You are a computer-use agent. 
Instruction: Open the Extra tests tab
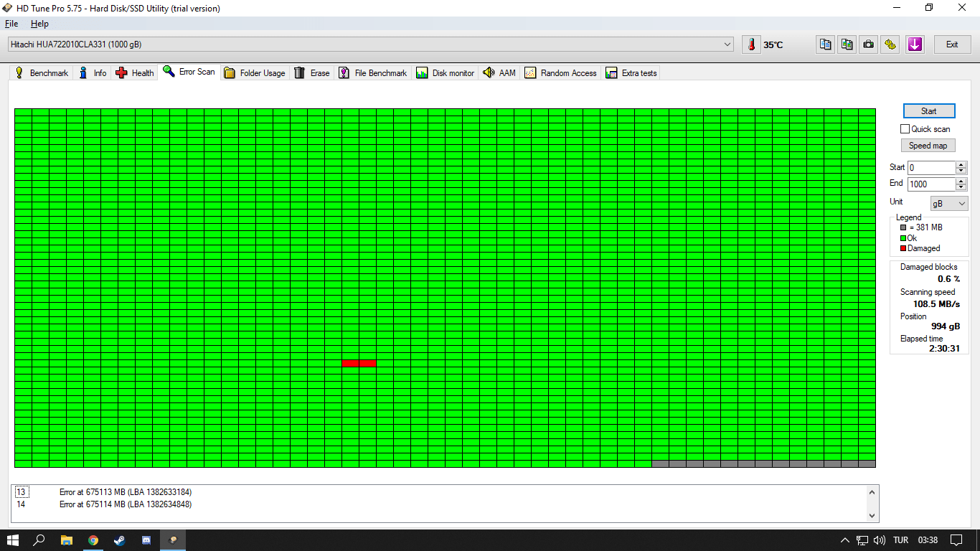pos(631,73)
